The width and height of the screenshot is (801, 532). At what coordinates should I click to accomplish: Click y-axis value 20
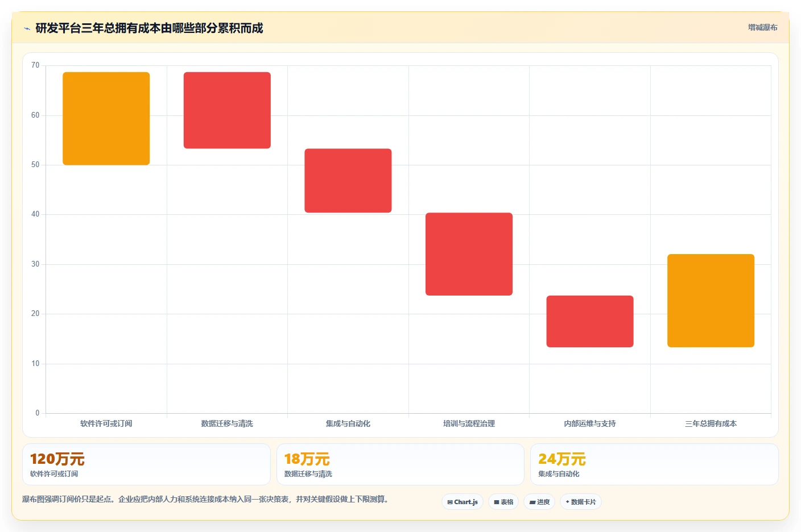coord(35,314)
